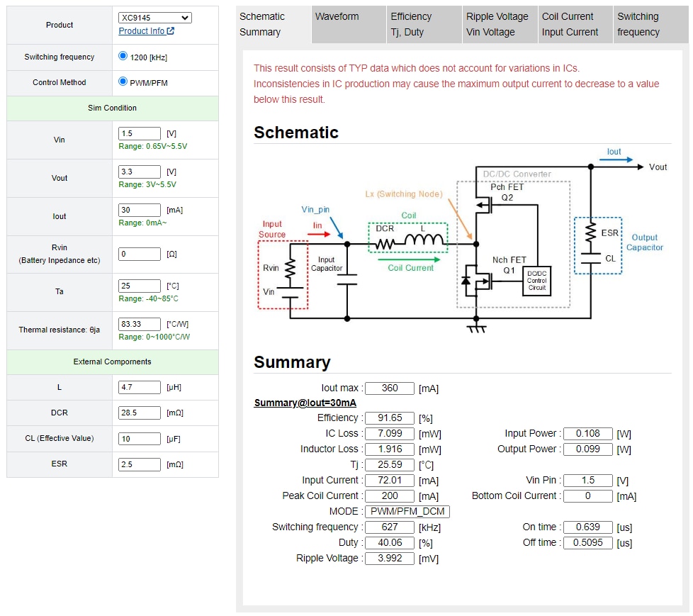Click the Ta temperature input field
This screenshot has height=616, width=693.
point(140,286)
